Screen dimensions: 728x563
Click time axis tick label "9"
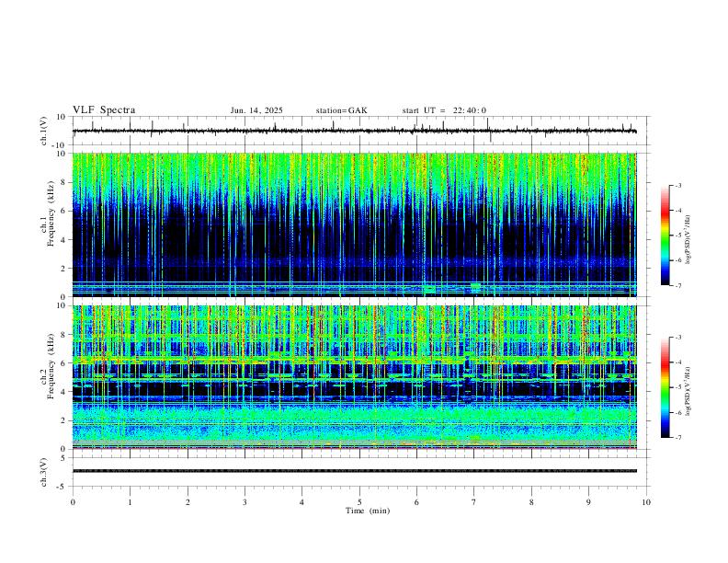coord(588,502)
